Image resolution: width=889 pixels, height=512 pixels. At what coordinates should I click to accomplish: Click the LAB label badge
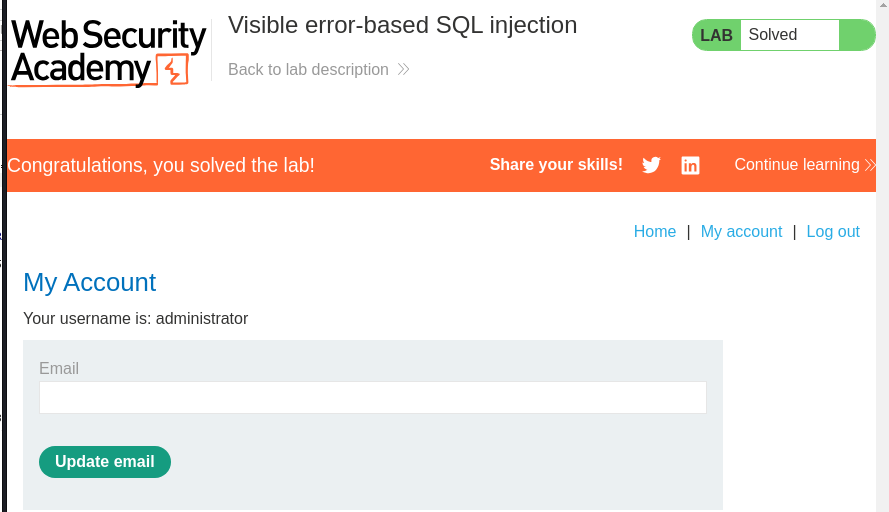pos(716,35)
